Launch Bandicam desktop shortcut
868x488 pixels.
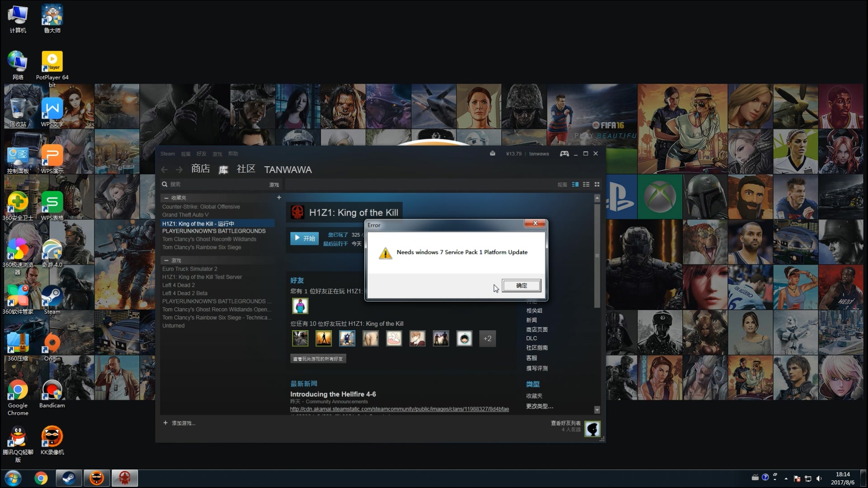click(52, 394)
